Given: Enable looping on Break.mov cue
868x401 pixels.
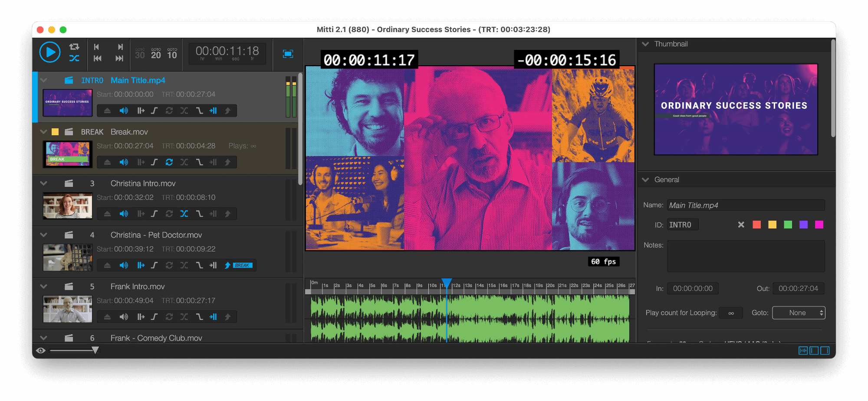Looking at the screenshot, I should point(169,162).
